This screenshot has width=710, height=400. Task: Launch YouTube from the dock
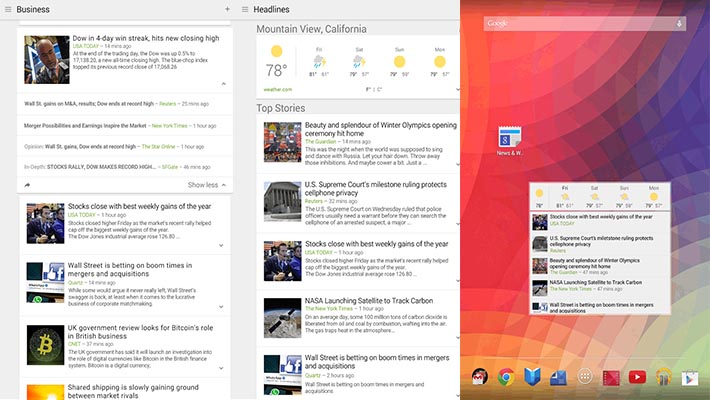637,377
